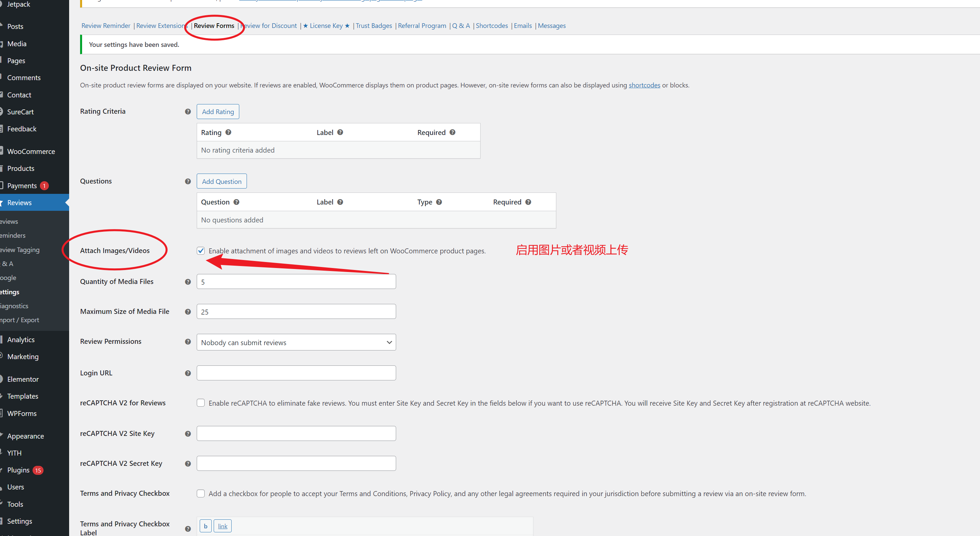Image resolution: width=980 pixels, height=536 pixels.
Task: Click the Products sidebar icon
Action: pos(21,168)
